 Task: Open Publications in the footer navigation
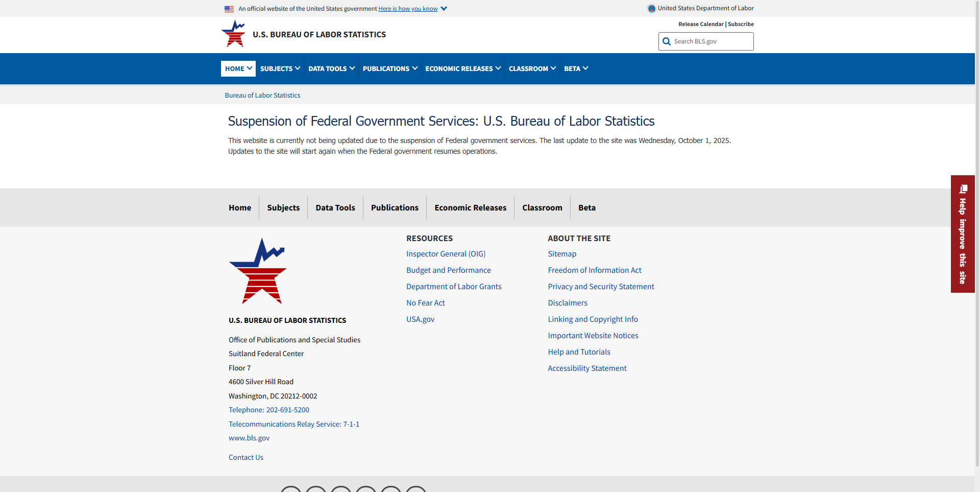(395, 207)
